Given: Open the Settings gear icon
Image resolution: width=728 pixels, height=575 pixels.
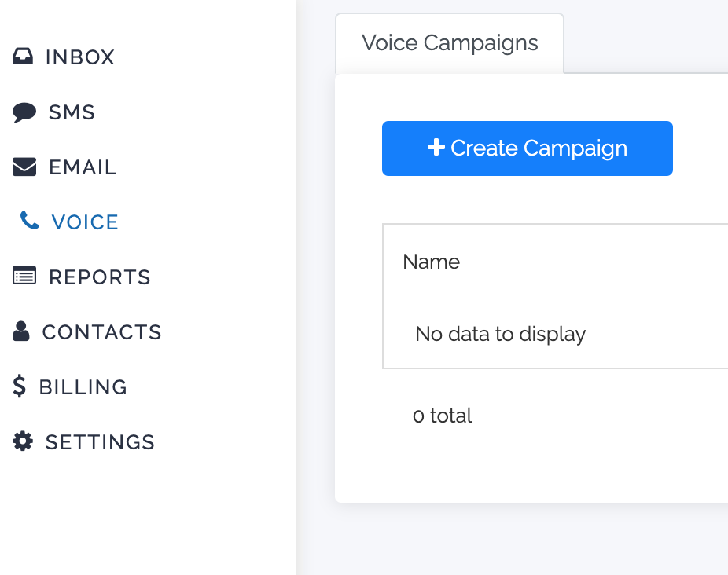Looking at the screenshot, I should pyautogui.click(x=24, y=441).
